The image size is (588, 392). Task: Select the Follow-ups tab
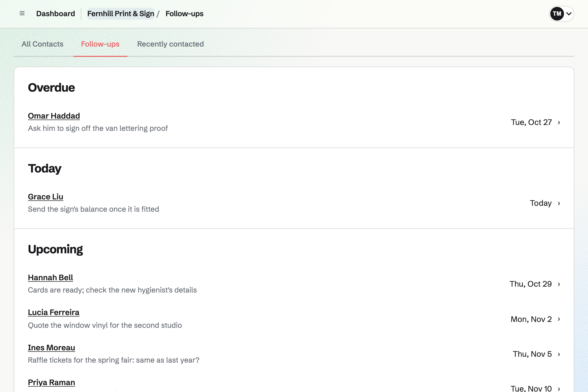(x=100, y=44)
